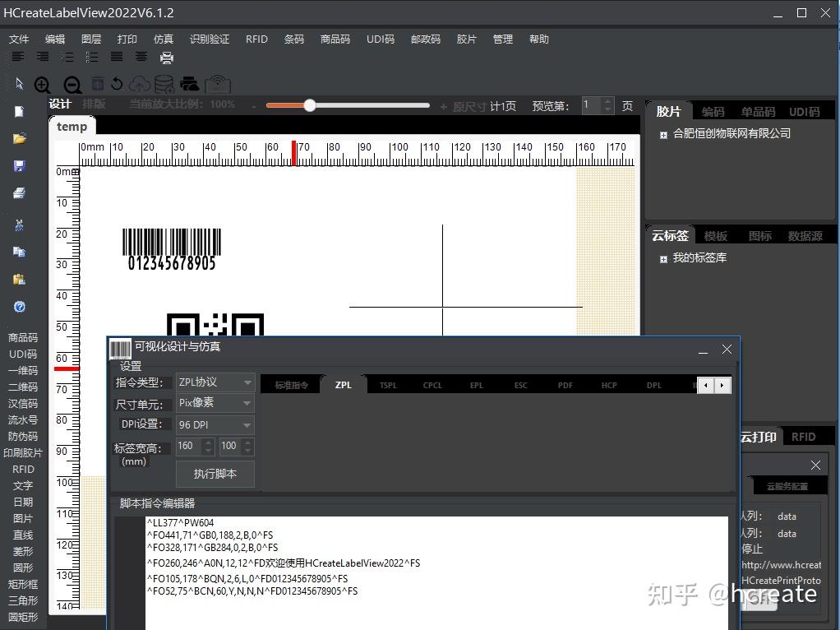840x630 pixels.
Task: Click the cloud upload toolbar icon
Action: (140, 83)
